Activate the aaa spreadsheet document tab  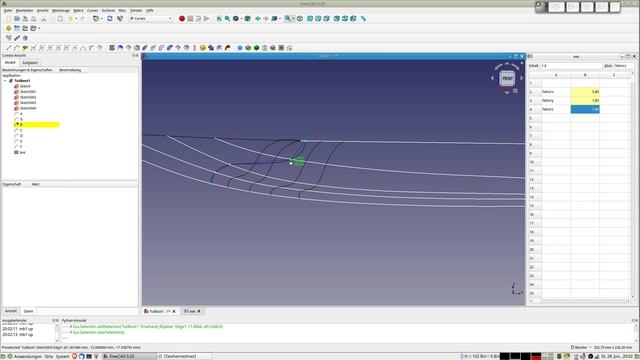192,311
